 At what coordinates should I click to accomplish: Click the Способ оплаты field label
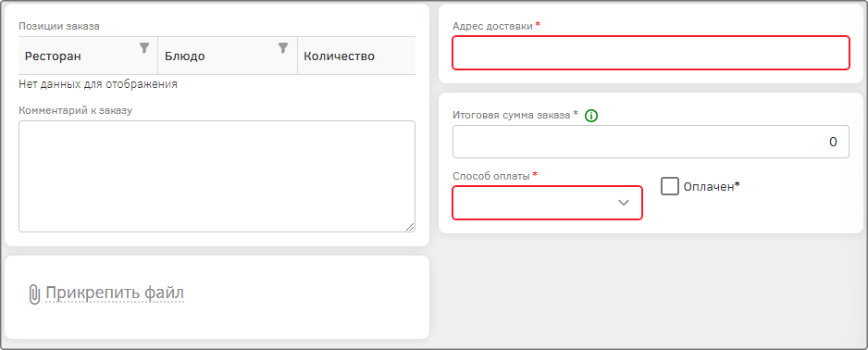pos(492,176)
